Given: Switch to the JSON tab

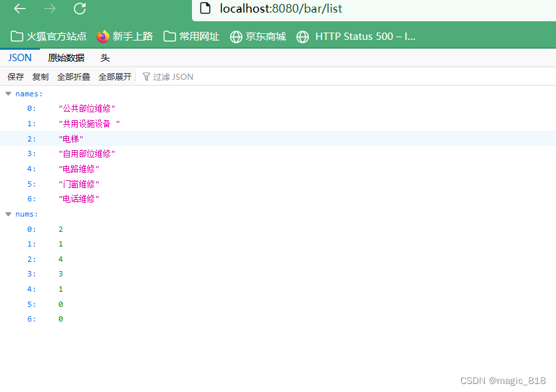Looking at the screenshot, I should [x=20, y=57].
